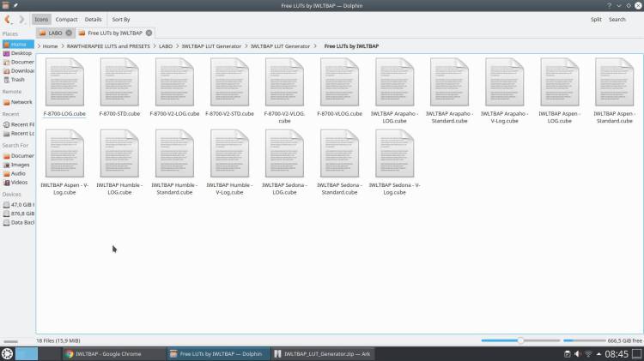Search for Documents under Search For
644x361 pixels.
point(18,155)
